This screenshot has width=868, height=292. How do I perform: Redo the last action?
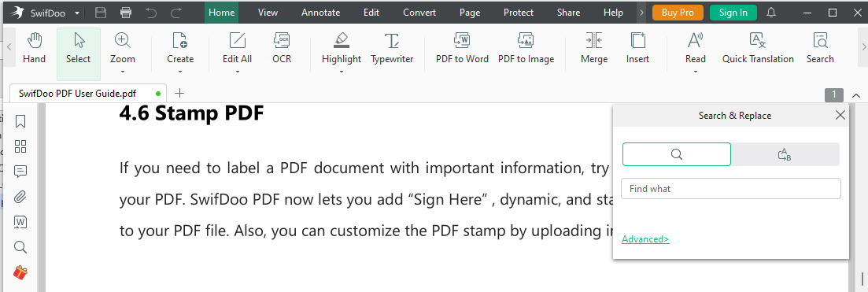coord(176,12)
